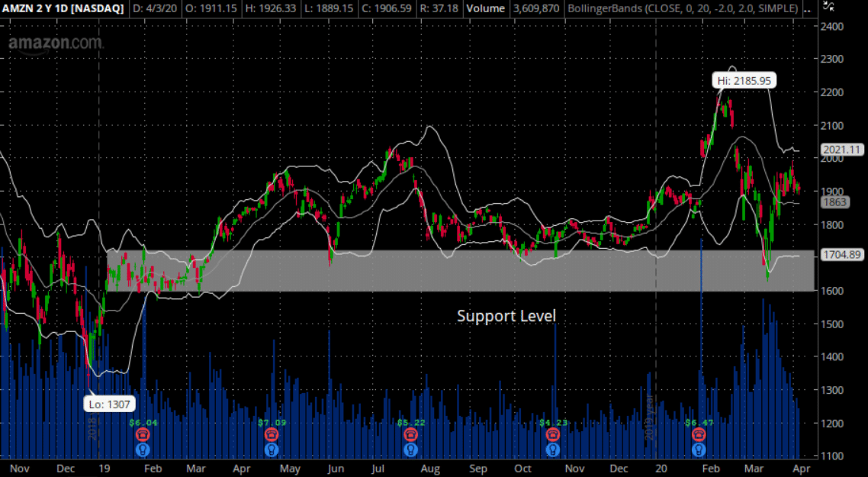868x477 pixels.
Task: Select the $7.09 earnings estimate
Action: (272, 422)
